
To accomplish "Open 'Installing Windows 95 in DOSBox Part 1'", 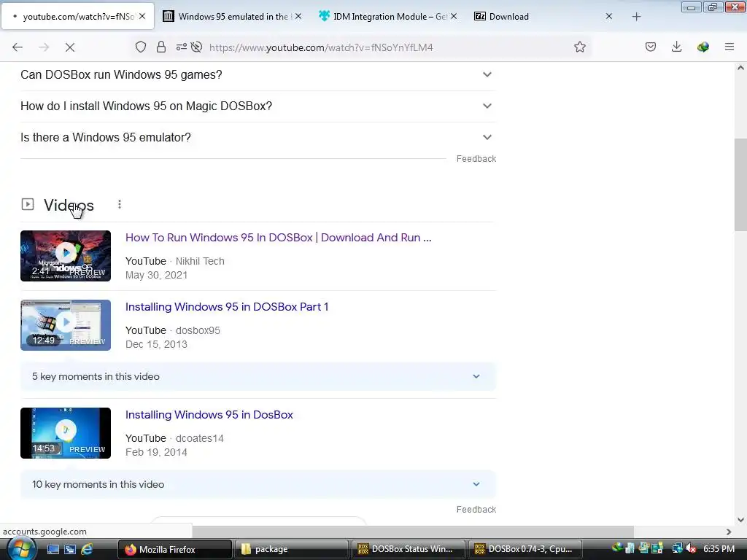I will (x=227, y=307).
